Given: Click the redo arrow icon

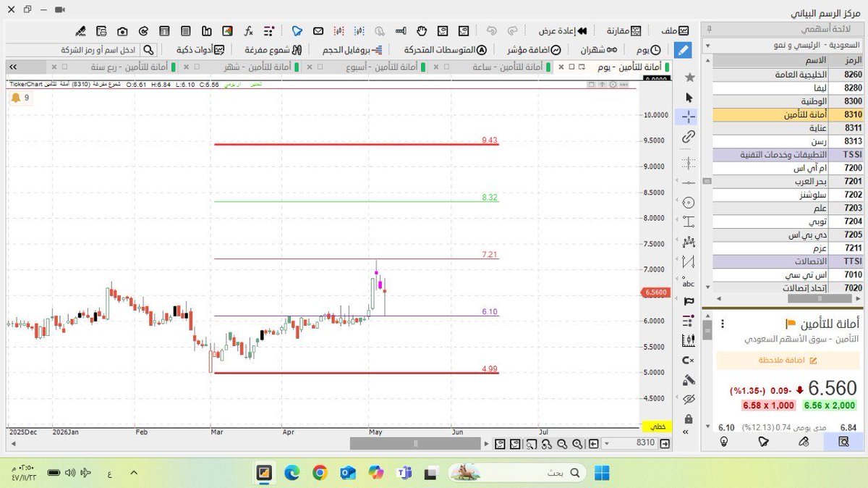Looking at the screenshot, I should 513,31.
